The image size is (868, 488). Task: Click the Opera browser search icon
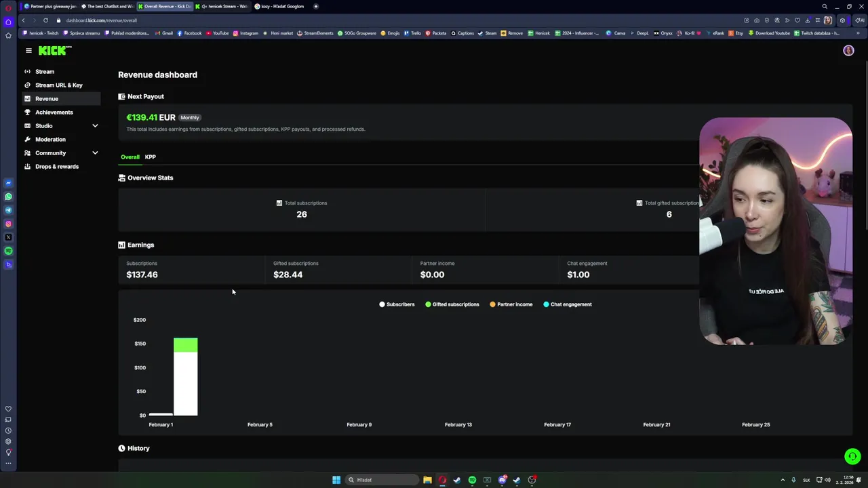[x=825, y=6]
